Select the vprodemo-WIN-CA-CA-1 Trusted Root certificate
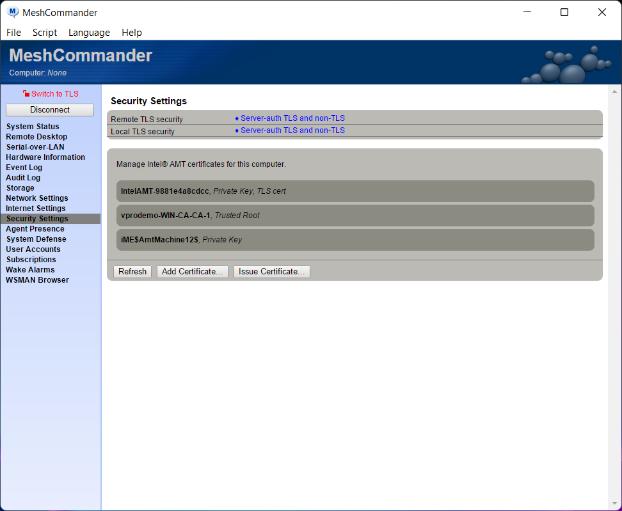This screenshot has width=622, height=511. click(x=355, y=215)
